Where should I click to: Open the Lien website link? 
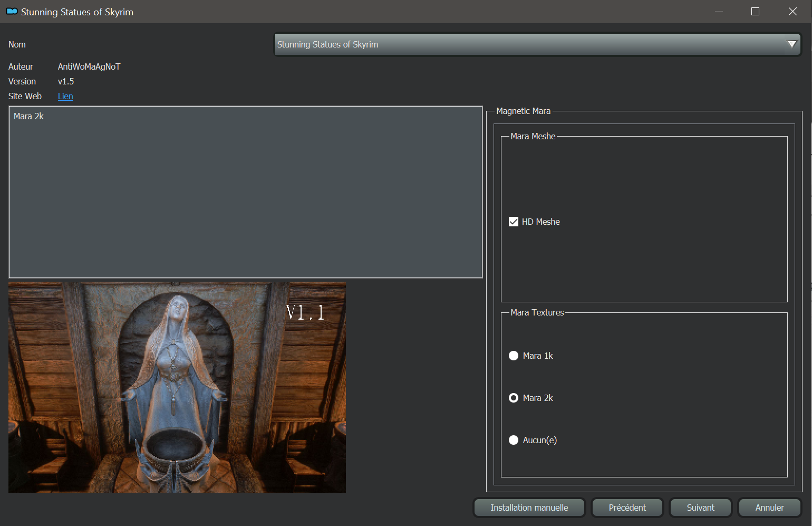65,96
